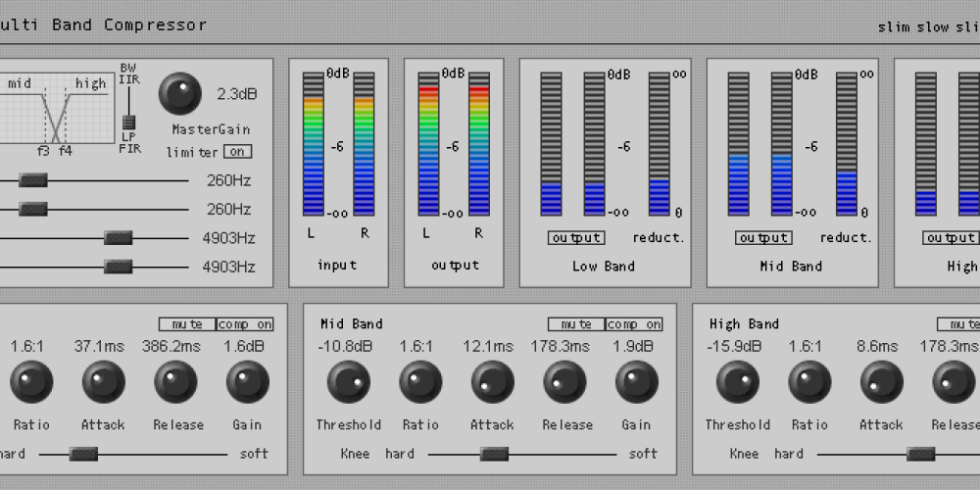Viewport: 980px width, 490px height.
Task: Click the High Band Threshold knob
Action: (x=737, y=382)
